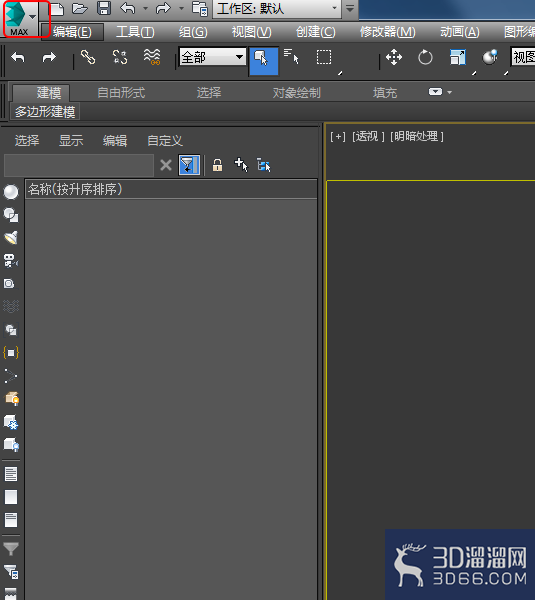Click the select children hierarchy icon
The image size is (535, 600).
pyautogui.click(x=264, y=165)
